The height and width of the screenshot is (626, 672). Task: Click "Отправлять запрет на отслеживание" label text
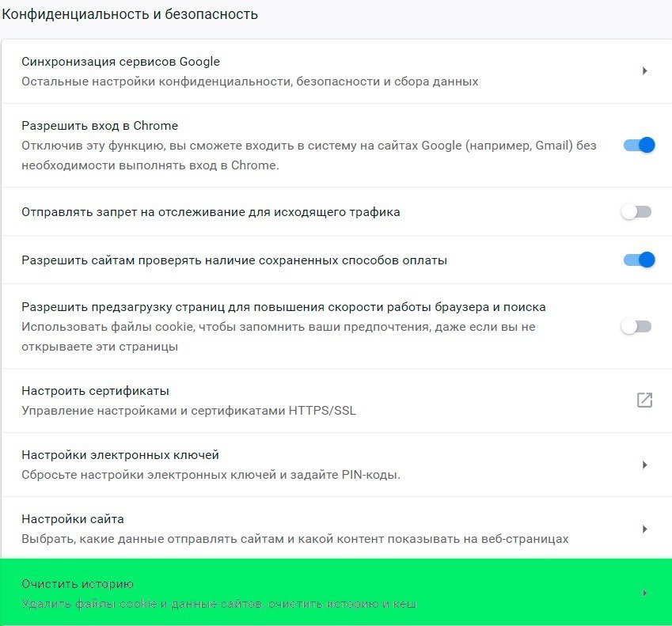pyautogui.click(x=211, y=212)
